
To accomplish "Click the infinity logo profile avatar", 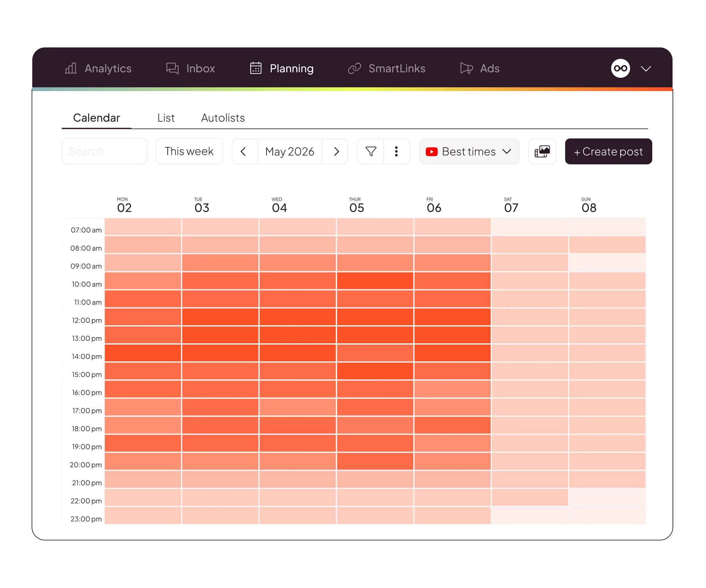I will [x=620, y=69].
